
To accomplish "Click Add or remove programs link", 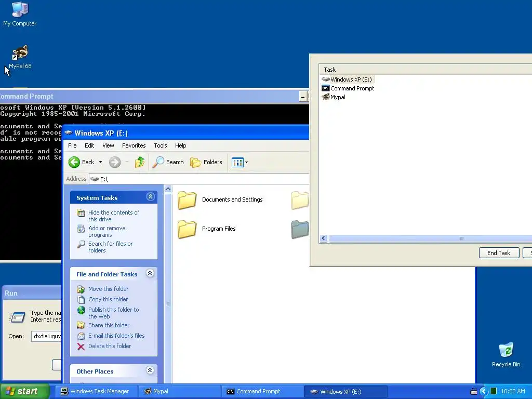I will point(107,231).
